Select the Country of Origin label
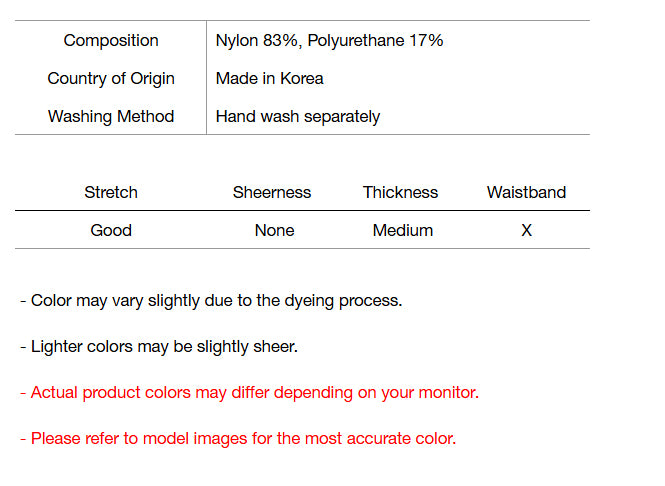This screenshot has height=486, width=665. pyautogui.click(x=111, y=79)
